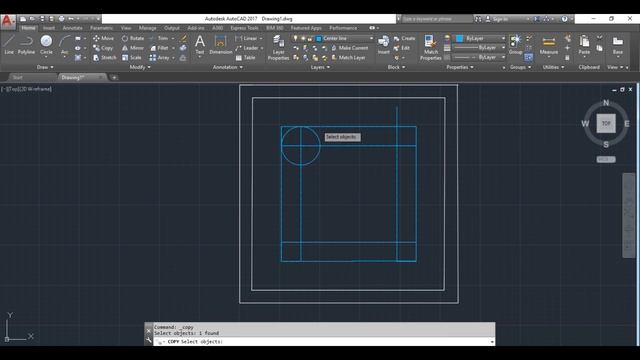This screenshot has height=360, width=640.
Task: Click Edit block button
Action: pos(402,48)
